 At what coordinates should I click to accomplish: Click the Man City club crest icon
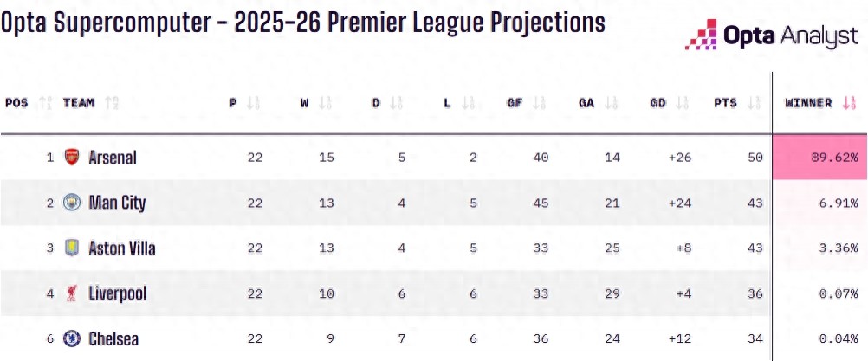tap(72, 203)
